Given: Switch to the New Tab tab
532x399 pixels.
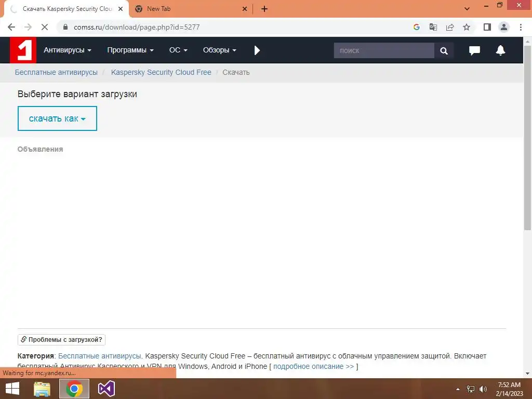Looking at the screenshot, I should 190,9.
